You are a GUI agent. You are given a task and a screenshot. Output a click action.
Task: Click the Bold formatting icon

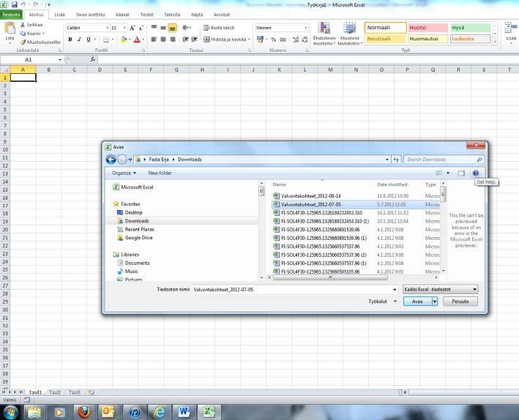click(70, 40)
